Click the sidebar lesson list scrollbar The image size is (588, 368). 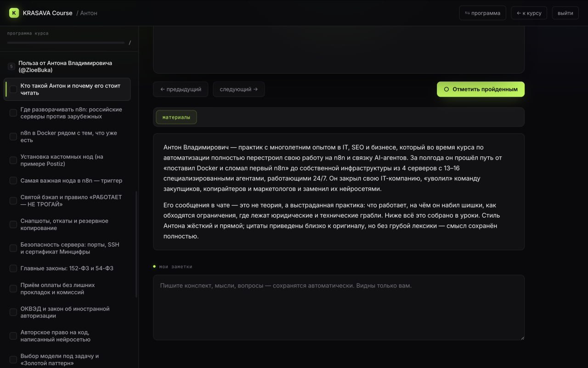coord(136,244)
